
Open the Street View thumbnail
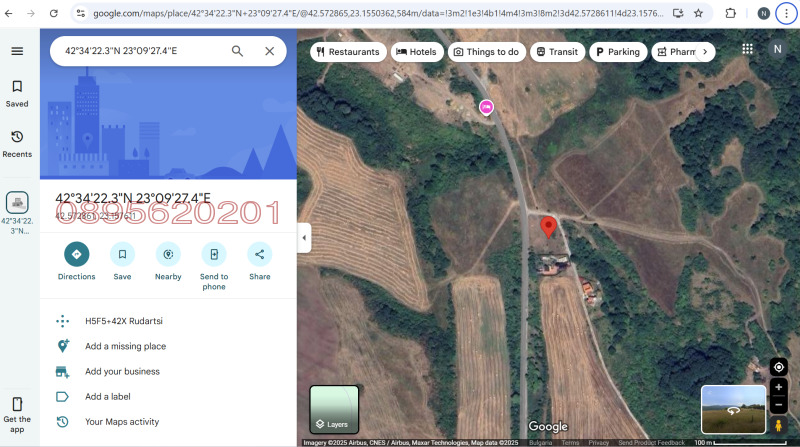coord(733,410)
